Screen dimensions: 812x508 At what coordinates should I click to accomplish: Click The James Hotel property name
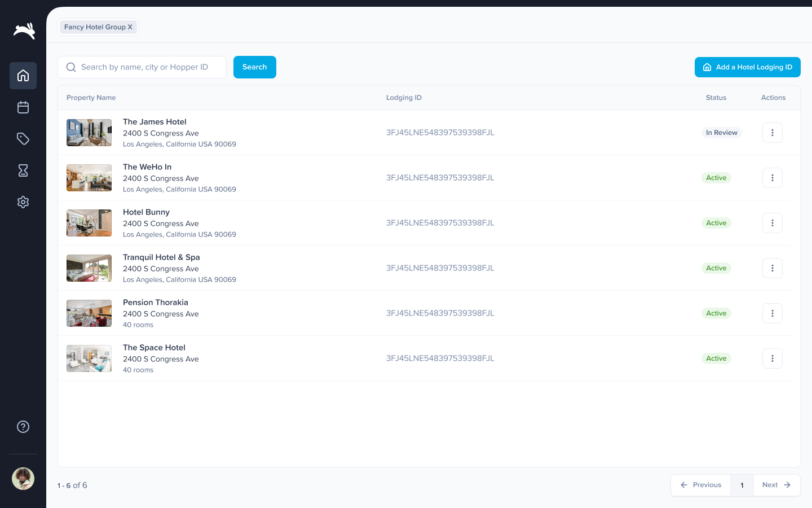[x=155, y=122]
